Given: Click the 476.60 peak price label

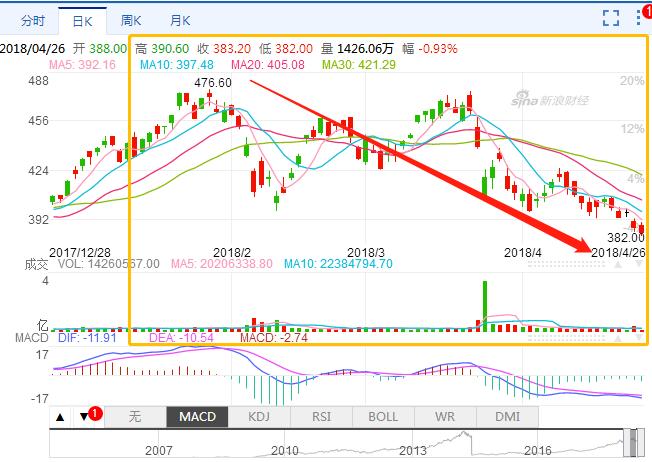Looking at the screenshot, I should click(x=213, y=83).
